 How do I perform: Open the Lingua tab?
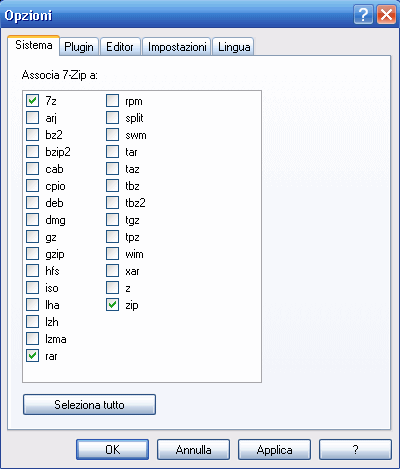pos(234,47)
